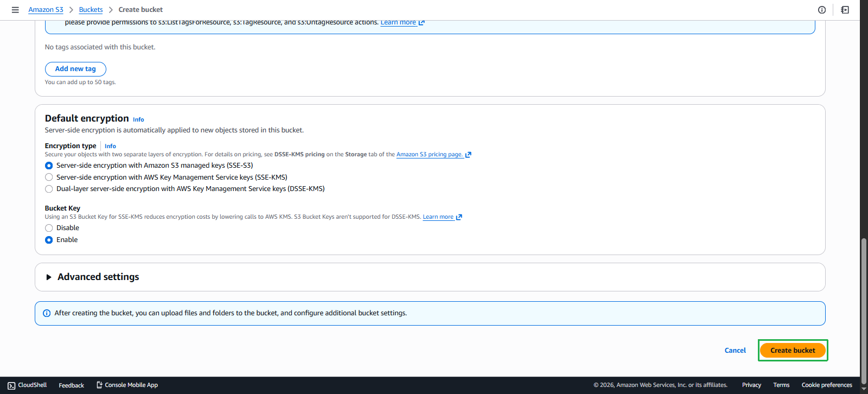The image size is (868, 394).
Task: Select SSE-S3 managed keys encryption
Action: [49, 166]
